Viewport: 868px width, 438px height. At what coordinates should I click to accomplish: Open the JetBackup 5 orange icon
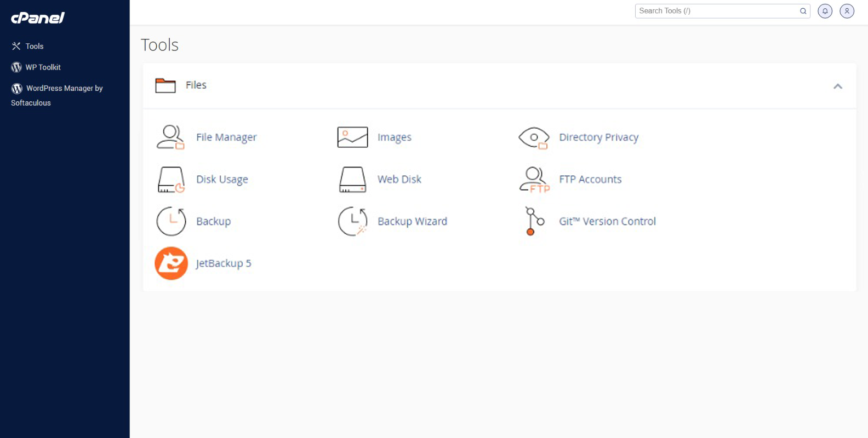171,263
